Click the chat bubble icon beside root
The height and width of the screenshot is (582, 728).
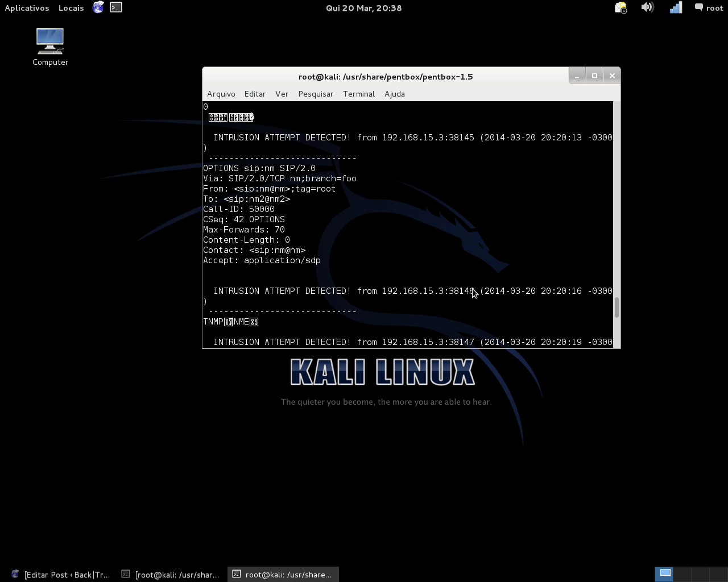point(698,7)
